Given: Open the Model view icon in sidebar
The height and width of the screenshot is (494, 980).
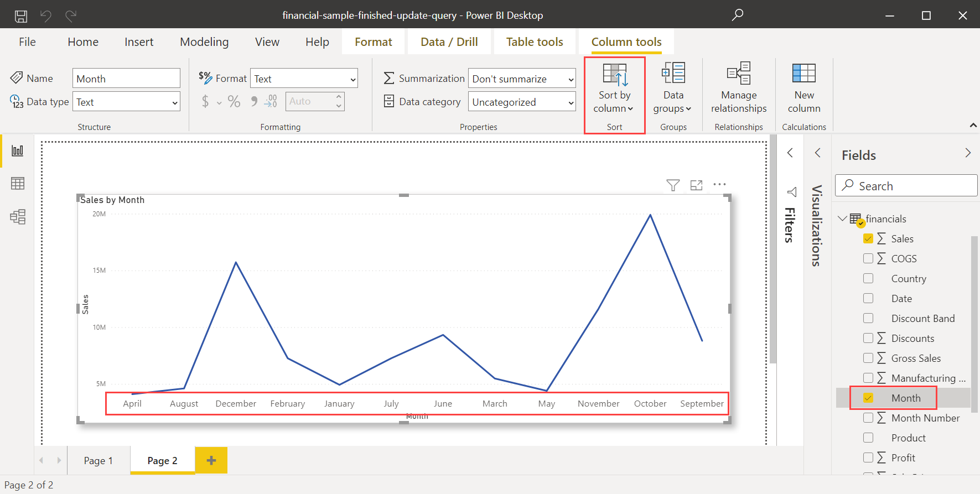Looking at the screenshot, I should [x=18, y=216].
